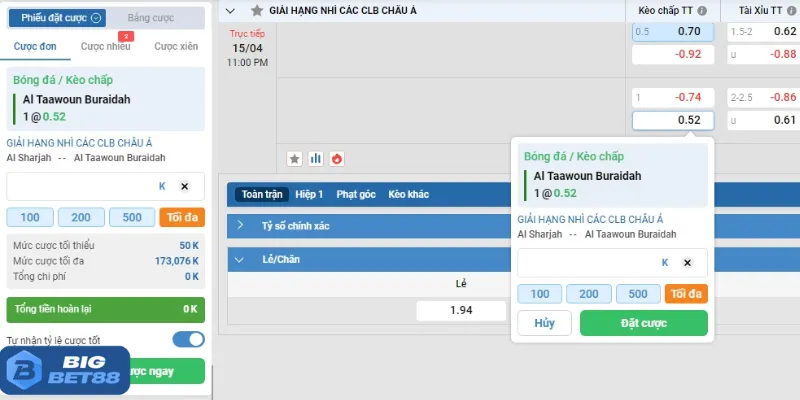Screen dimensions: 800x400
Task: Click the 0.70 handicap odds
Action: [673, 32]
